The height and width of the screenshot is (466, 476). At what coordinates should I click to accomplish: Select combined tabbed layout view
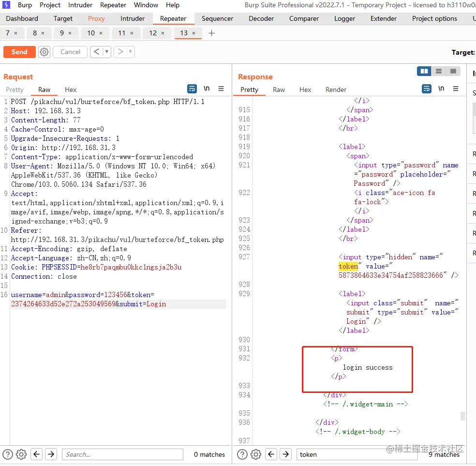[453, 71]
